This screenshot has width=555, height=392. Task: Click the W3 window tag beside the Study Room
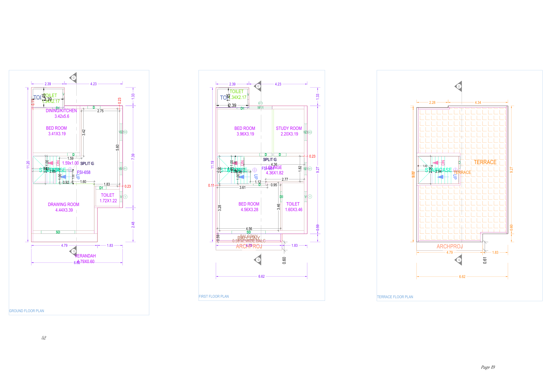tap(310, 132)
